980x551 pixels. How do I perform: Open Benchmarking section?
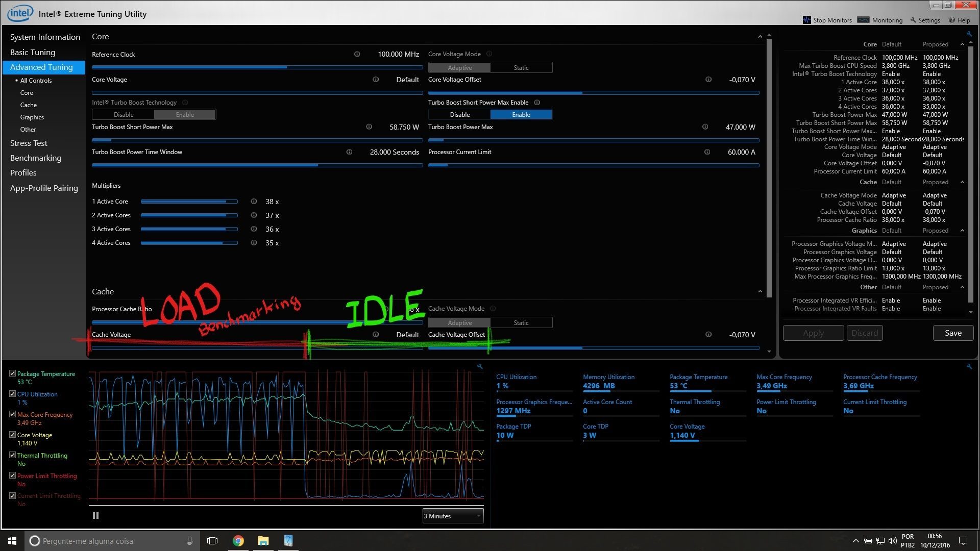click(x=36, y=158)
